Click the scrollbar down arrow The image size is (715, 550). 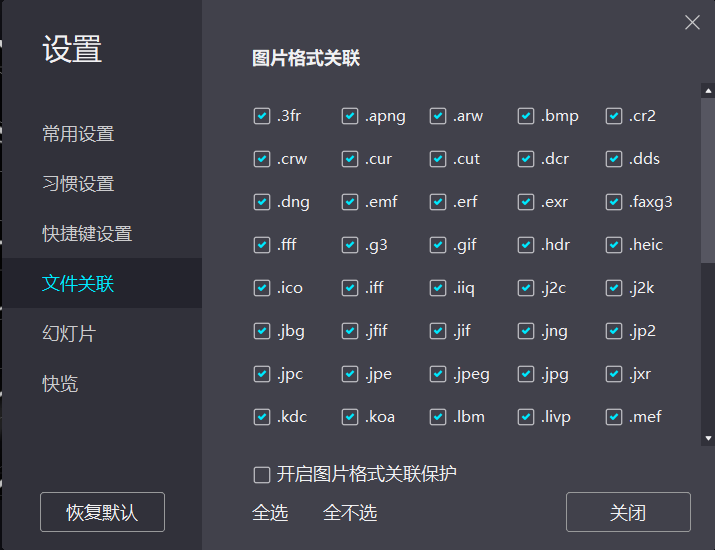(708, 438)
